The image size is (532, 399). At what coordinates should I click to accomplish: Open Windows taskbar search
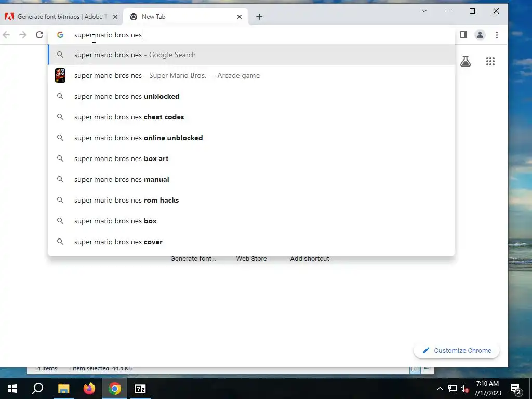[37, 389]
